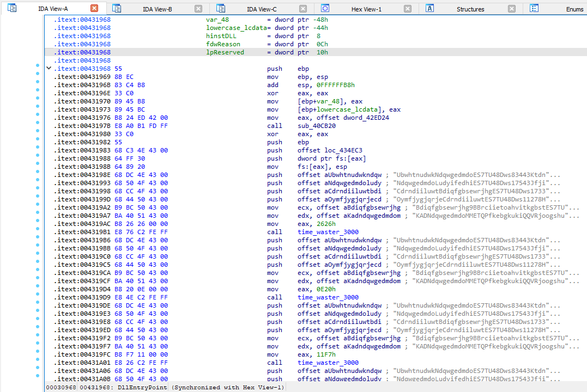The height and width of the screenshot is (392, 587).
Task: Close the IDA View-C tab
Action: click(x=303, y=9)
